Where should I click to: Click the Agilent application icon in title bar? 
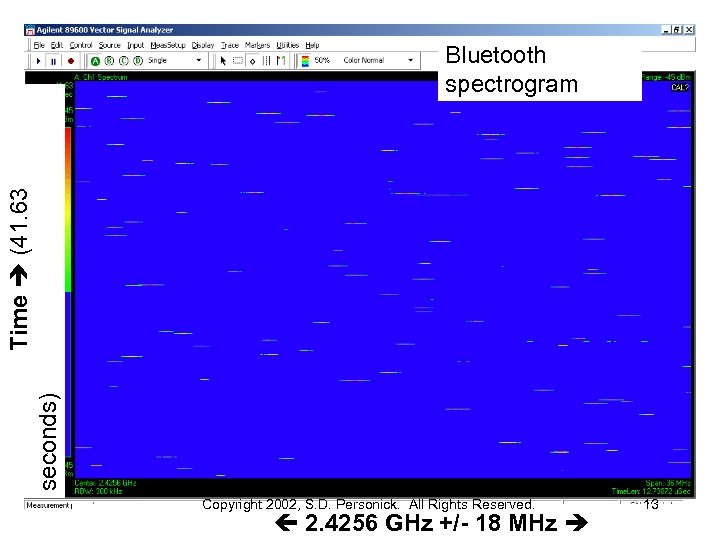[30, 30]
